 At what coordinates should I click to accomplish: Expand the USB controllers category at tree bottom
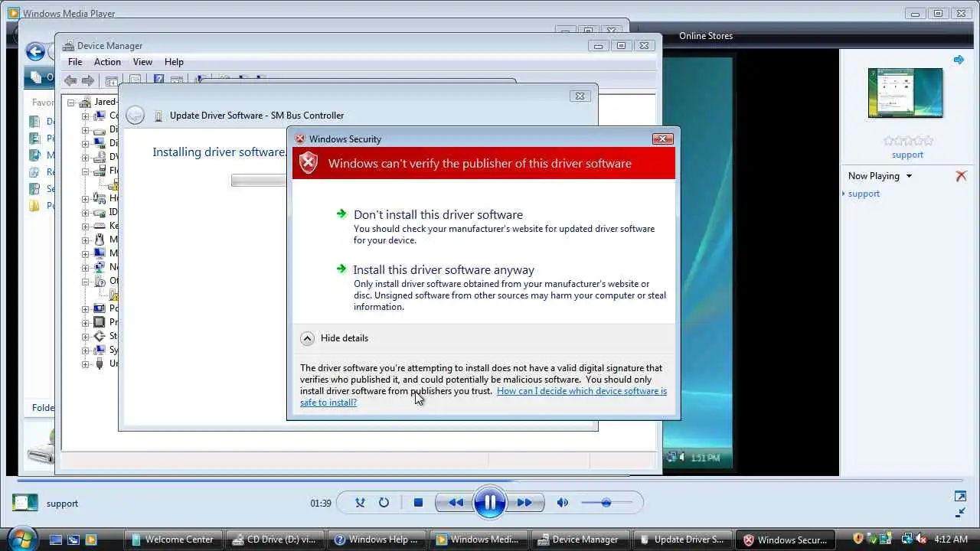86,364
